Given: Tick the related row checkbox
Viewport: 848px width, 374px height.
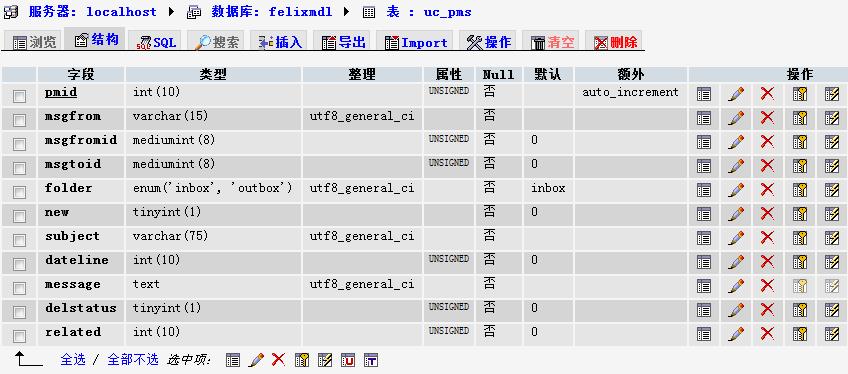Looking at the screenshot, I should pos(19,336).
